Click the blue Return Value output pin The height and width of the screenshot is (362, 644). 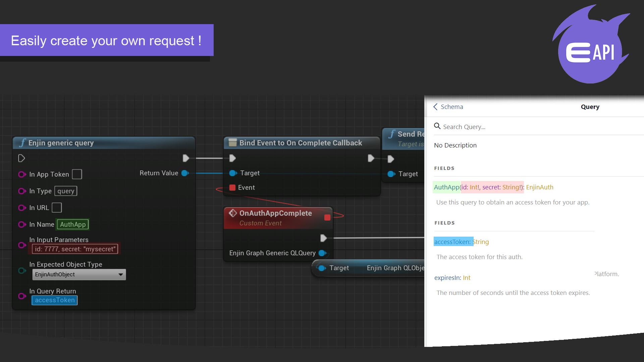point(184,173)
